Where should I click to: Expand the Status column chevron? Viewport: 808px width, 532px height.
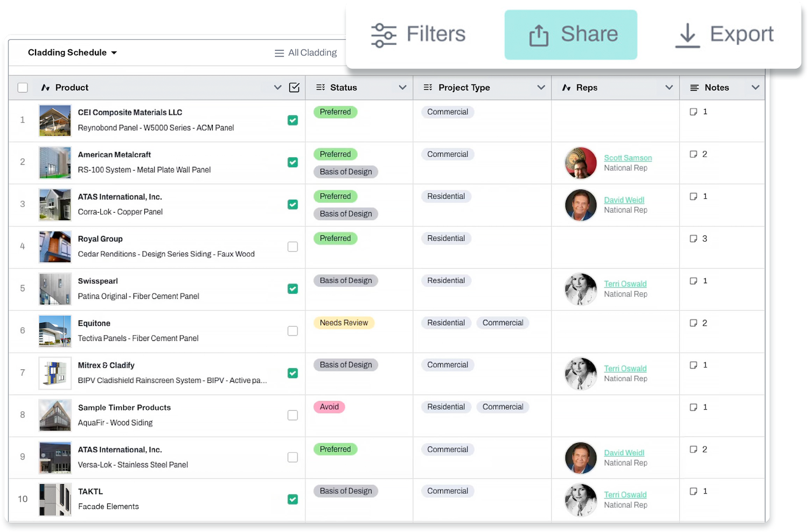click(x=402, y=88)
